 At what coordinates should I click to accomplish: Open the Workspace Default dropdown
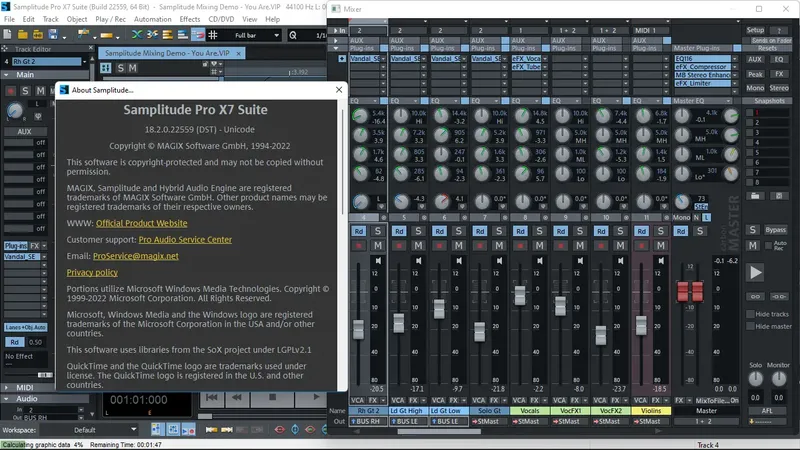coord(133,430)
